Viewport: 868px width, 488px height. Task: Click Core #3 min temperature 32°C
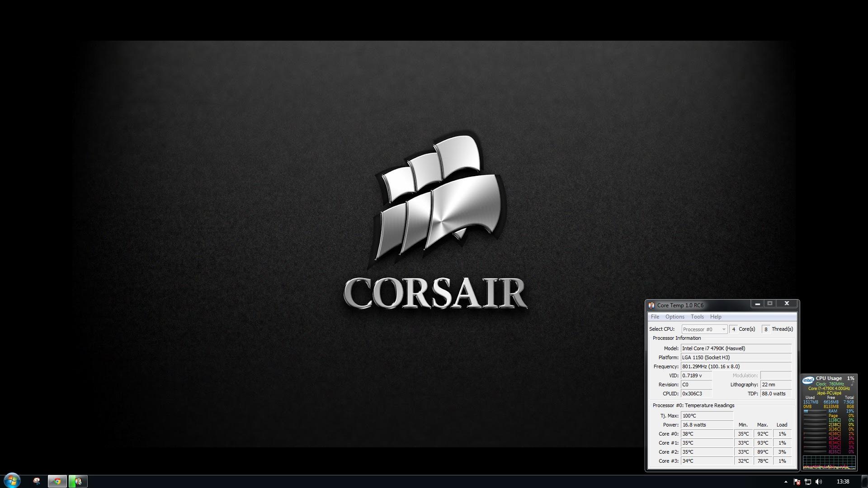(743, 461)
